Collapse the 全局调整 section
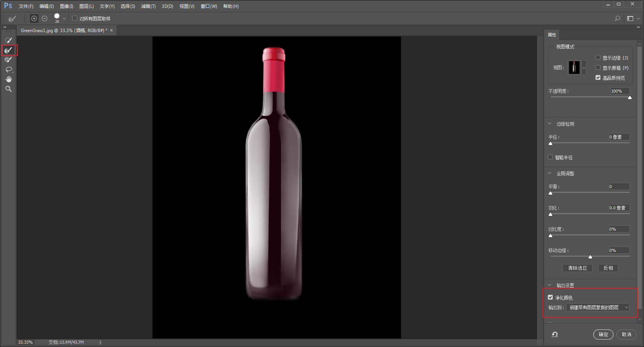 pos(549,173)
